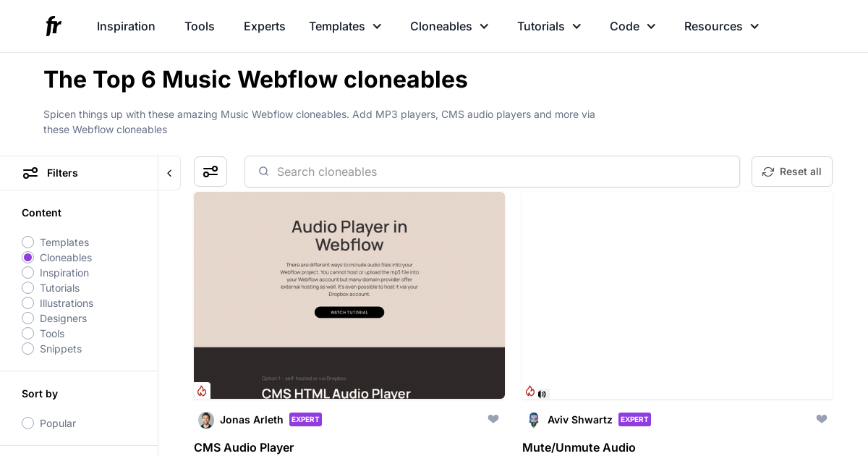868x456 pixels.
Task: Select the Inspiration content radio button
Action: (x=28, y=273)
